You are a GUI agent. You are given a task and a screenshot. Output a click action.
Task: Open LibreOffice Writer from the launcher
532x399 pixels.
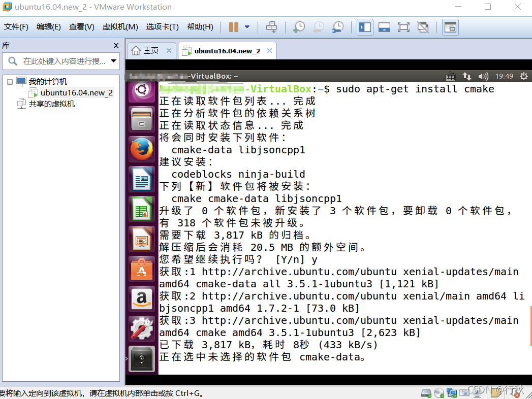pos(142,179)
